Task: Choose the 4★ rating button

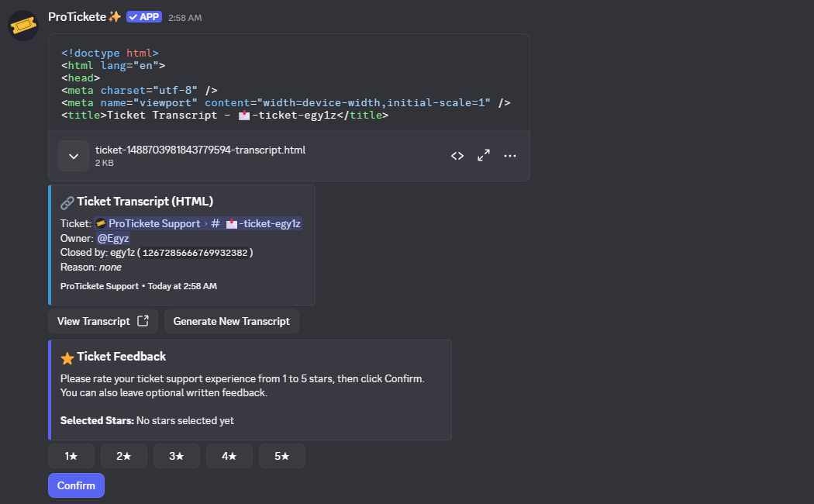Action: [229, 457]
